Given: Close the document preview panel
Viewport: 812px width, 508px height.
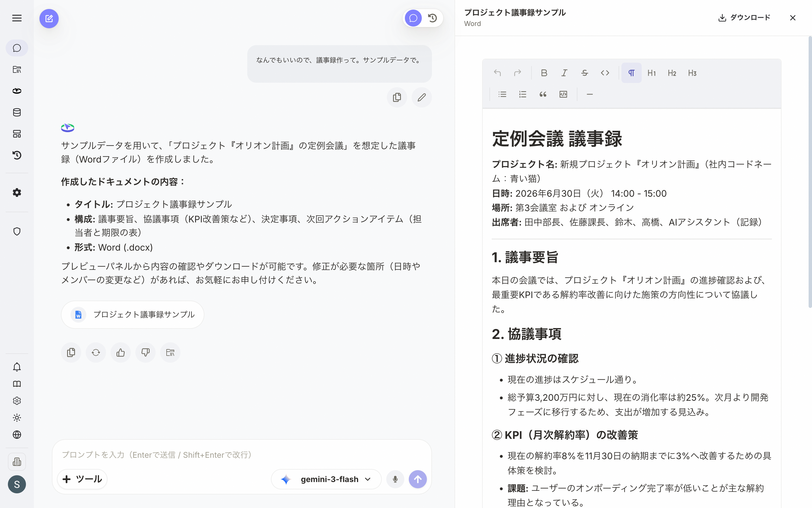Looking at the screenshot, I should 793,18.
